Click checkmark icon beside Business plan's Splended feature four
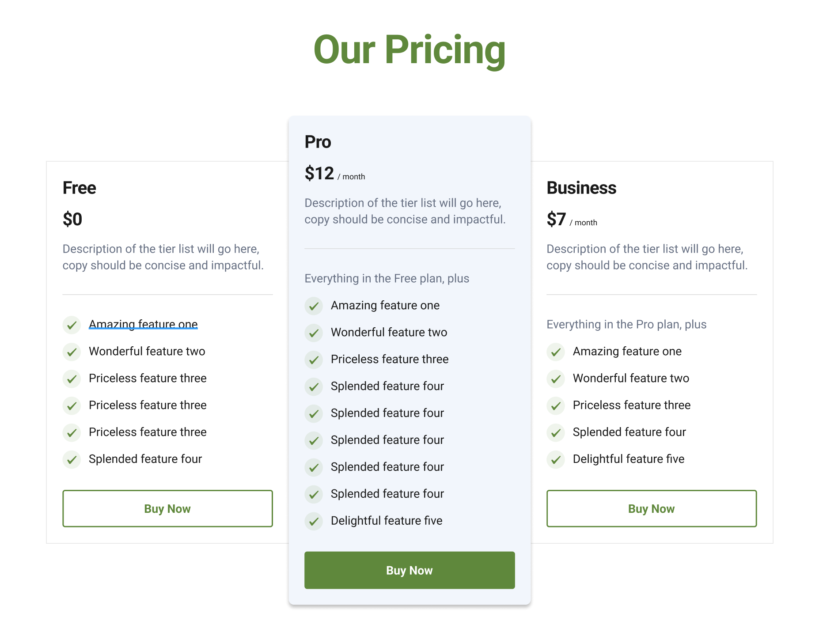819x644 pixels. click(556, 433)
